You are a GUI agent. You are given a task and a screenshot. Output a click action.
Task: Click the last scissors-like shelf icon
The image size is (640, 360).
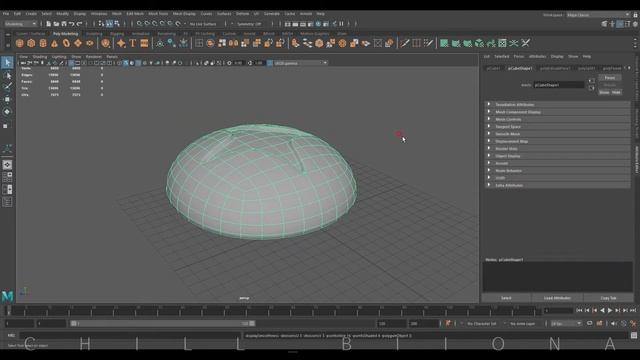pos(526,43)
